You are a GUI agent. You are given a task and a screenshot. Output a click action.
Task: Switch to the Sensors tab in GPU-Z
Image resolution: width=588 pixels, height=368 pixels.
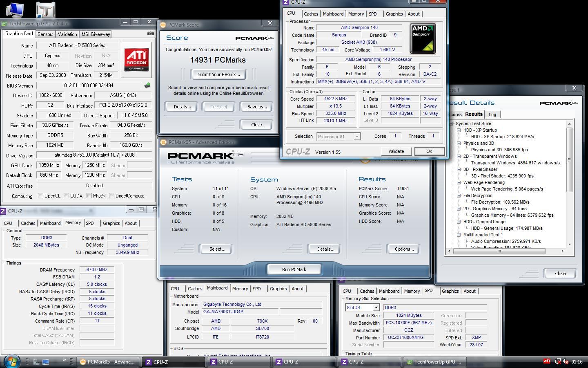point(45,34)
